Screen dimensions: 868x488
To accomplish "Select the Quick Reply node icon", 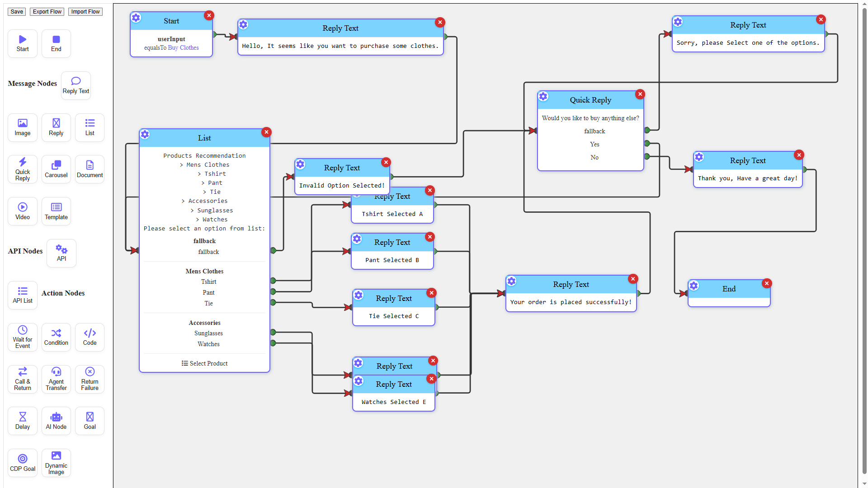I will coord(22,169).
